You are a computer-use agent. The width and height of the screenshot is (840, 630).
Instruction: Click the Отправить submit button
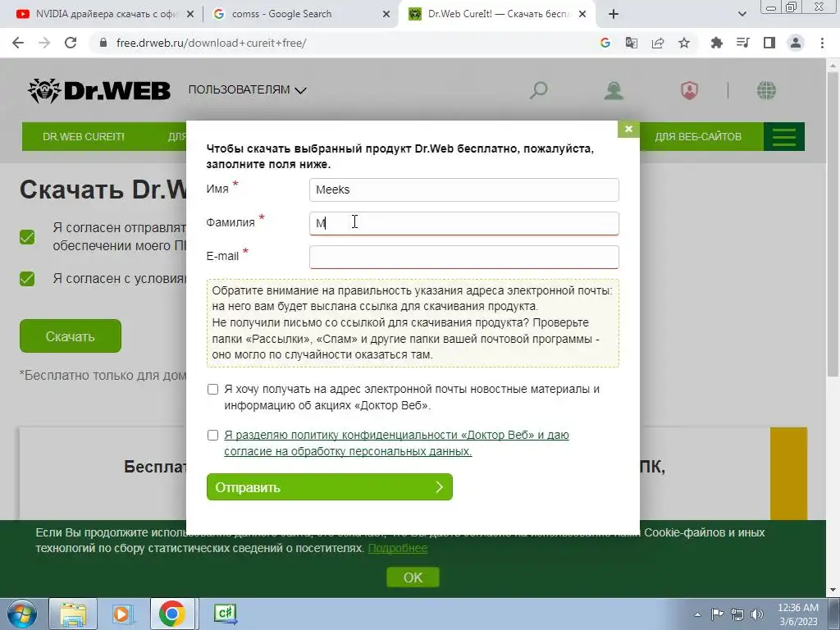330,487
